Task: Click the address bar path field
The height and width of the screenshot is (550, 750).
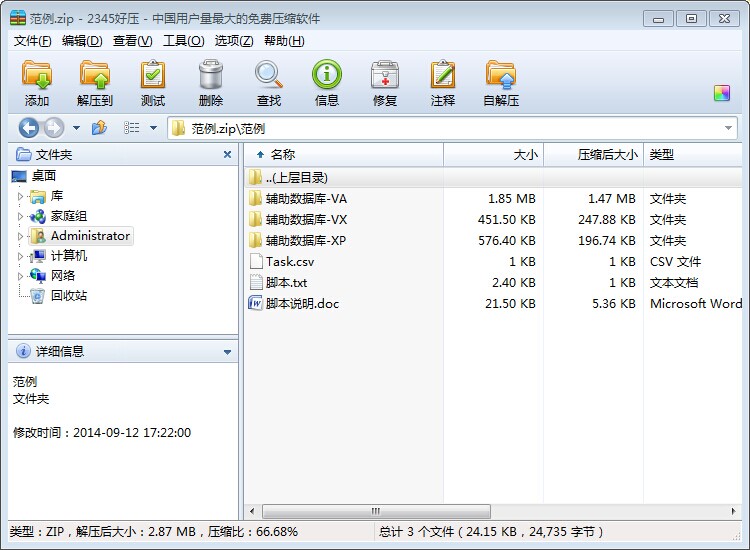Action: click(452, 128)
